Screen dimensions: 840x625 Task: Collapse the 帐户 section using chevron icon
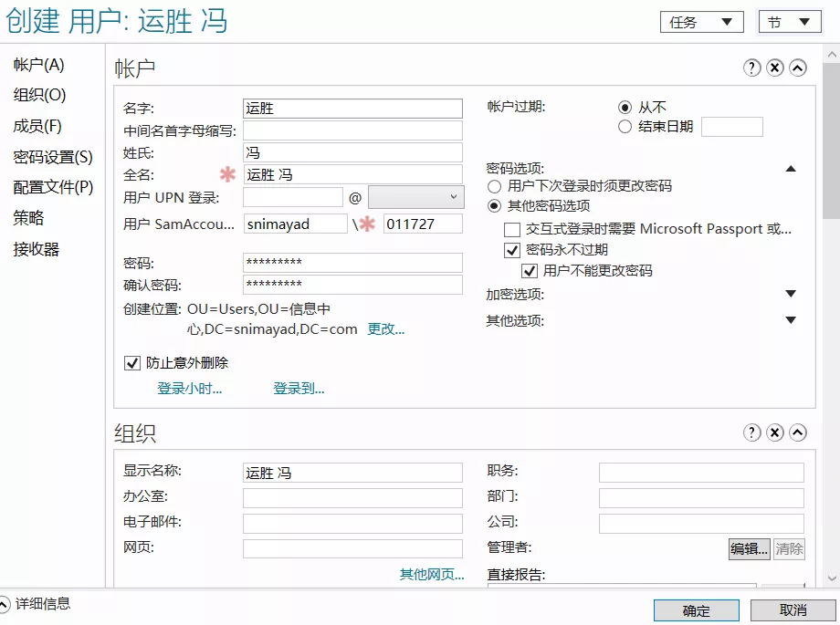coord(798,68)
